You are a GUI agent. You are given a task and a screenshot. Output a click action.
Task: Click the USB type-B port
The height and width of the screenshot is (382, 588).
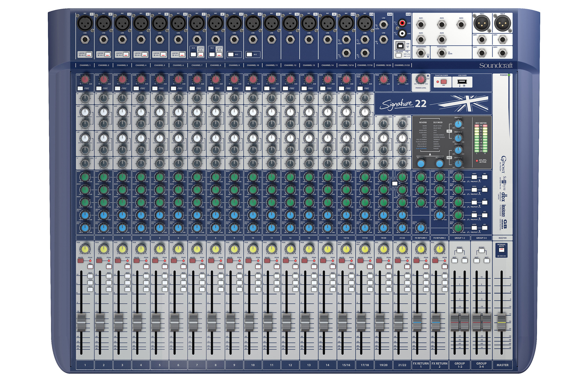[400, 45]
